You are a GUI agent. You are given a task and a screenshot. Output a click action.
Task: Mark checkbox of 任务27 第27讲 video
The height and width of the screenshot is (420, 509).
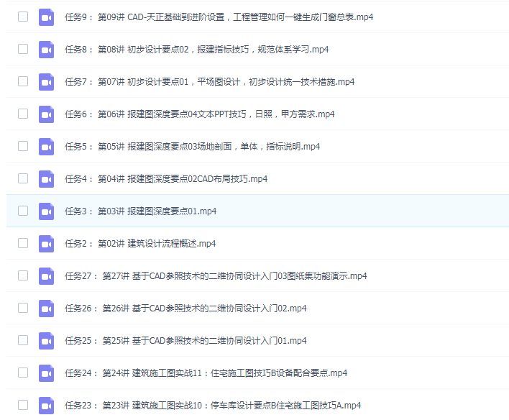tap(23, 275)
